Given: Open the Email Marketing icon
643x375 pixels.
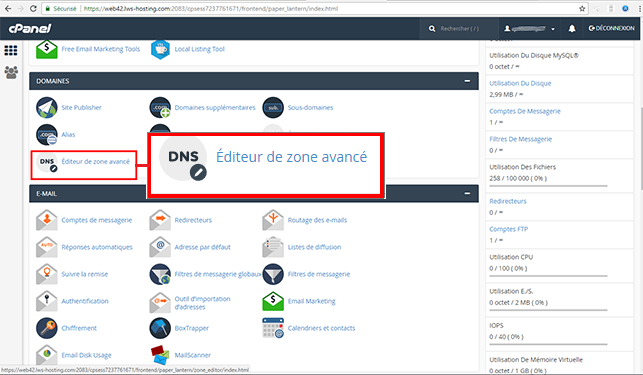Looking at the screenshot, I should [x=273, y=301].
